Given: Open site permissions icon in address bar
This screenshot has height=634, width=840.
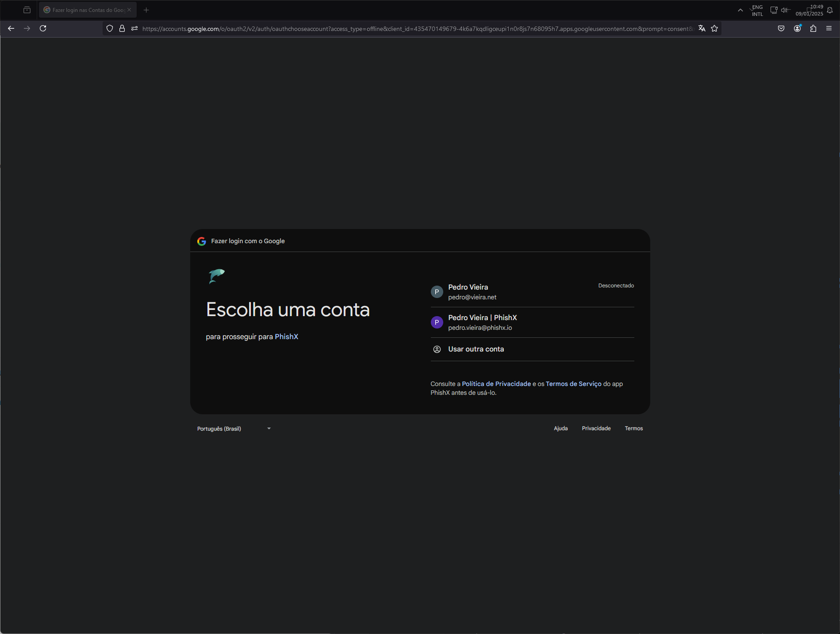Looking at the screenshot, I should point(134,28).
